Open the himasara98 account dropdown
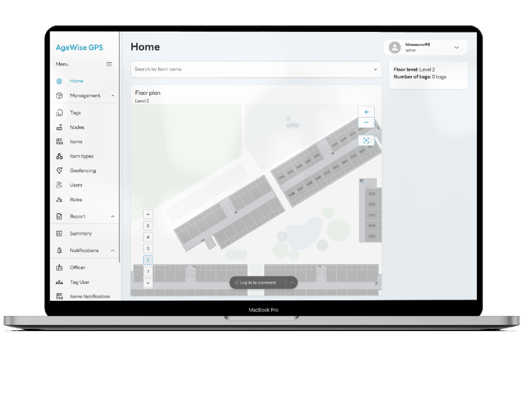525x420 pixels. (x=456, y=48)
